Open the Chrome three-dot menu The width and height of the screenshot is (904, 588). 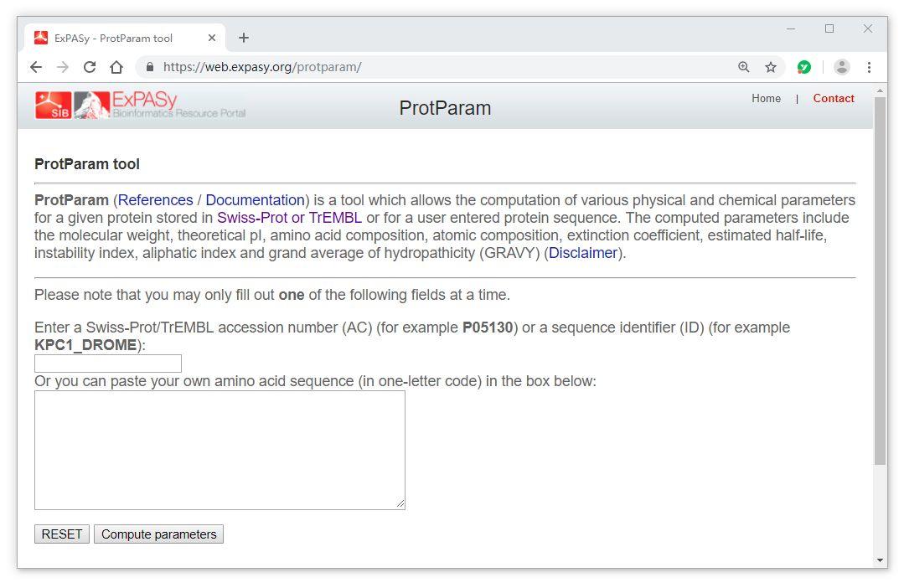(869, 67)
